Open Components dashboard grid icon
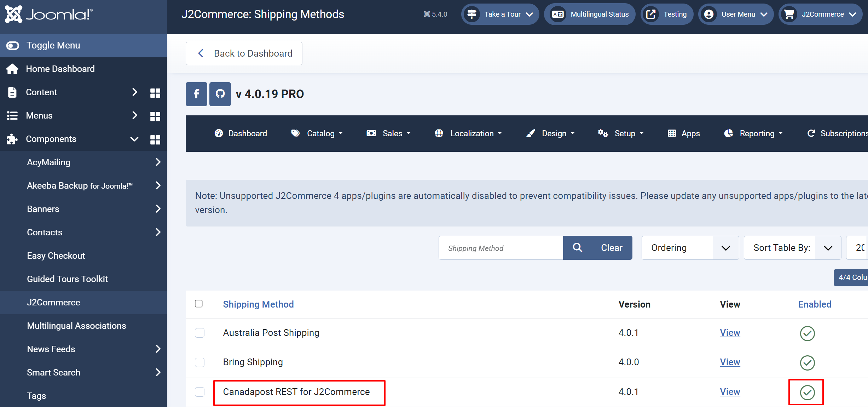The height and width of the screenshot is (407, 868). point(155,139)
